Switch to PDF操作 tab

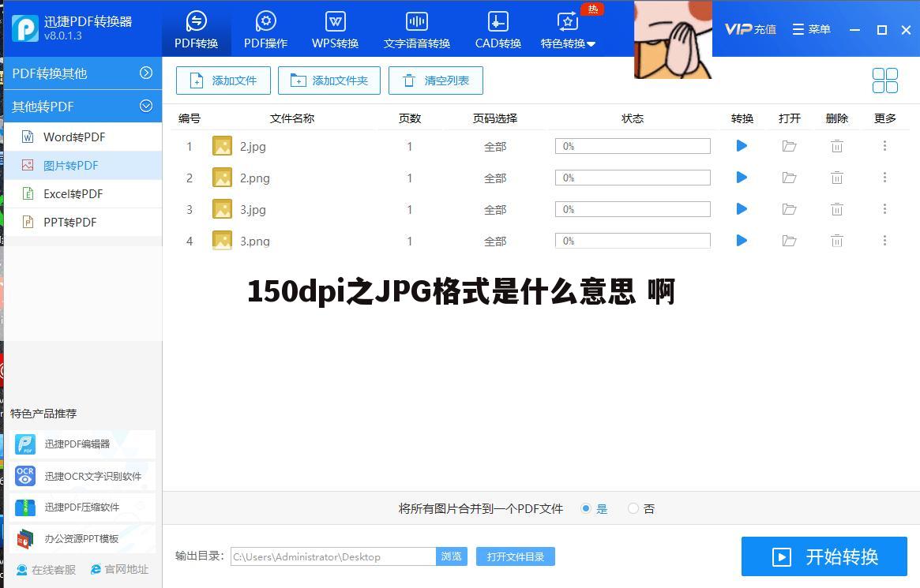266,29
